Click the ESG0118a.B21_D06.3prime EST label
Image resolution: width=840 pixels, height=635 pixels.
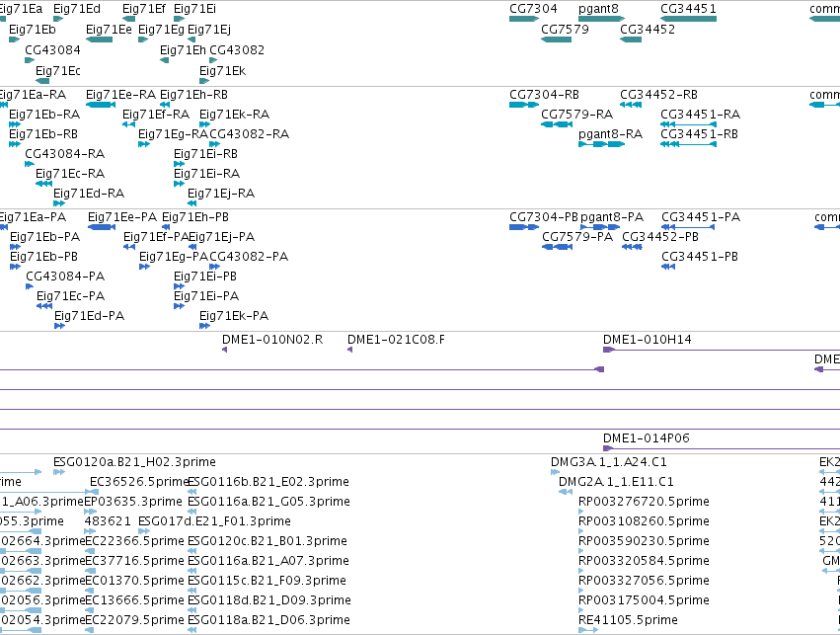coord(268,620)
